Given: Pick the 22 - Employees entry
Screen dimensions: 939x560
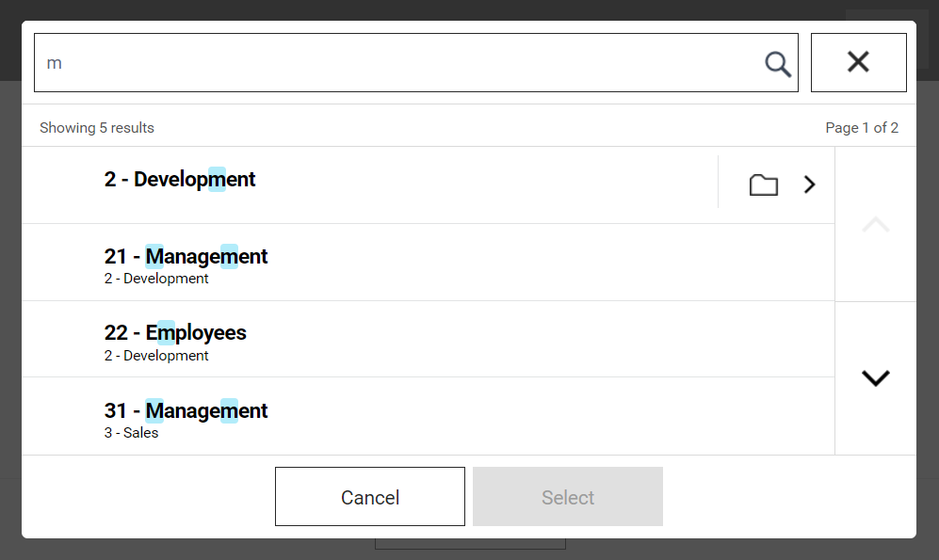Looking at the screenshot, I should tap(429, 339).
